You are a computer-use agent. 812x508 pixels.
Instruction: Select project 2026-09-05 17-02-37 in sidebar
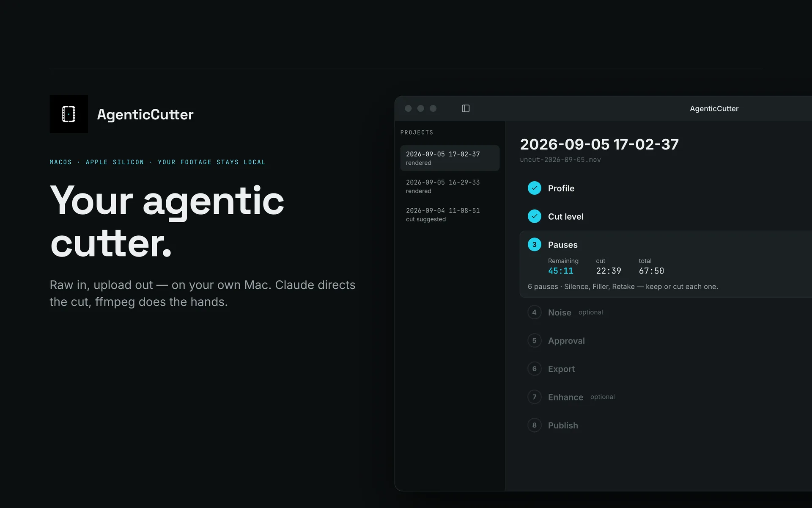[x=450, y=158]
